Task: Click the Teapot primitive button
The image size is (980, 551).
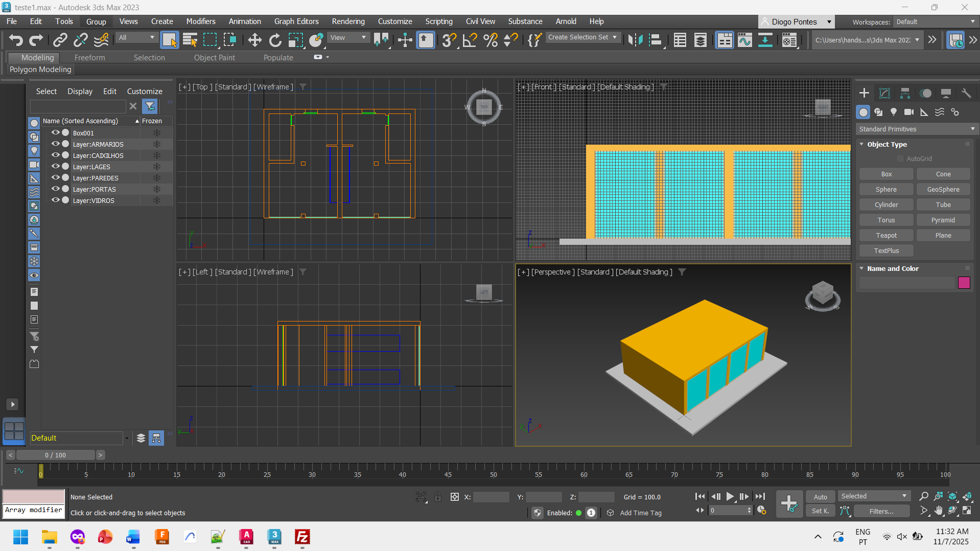Action: pos(886,236)
